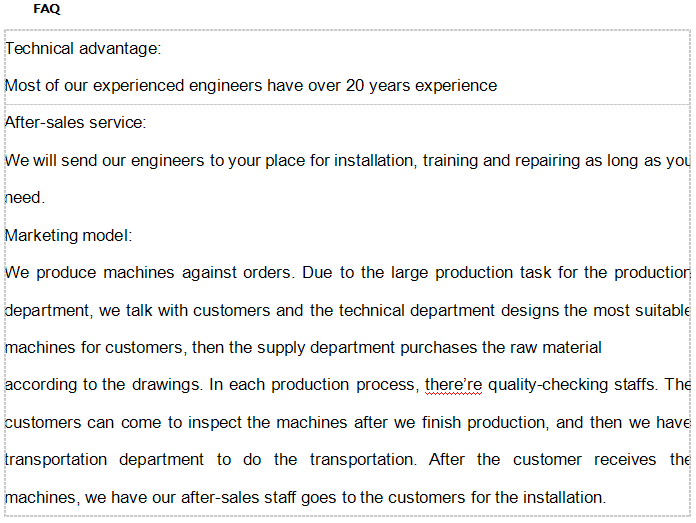Click 'according to the drawings' text

[104, 384]
